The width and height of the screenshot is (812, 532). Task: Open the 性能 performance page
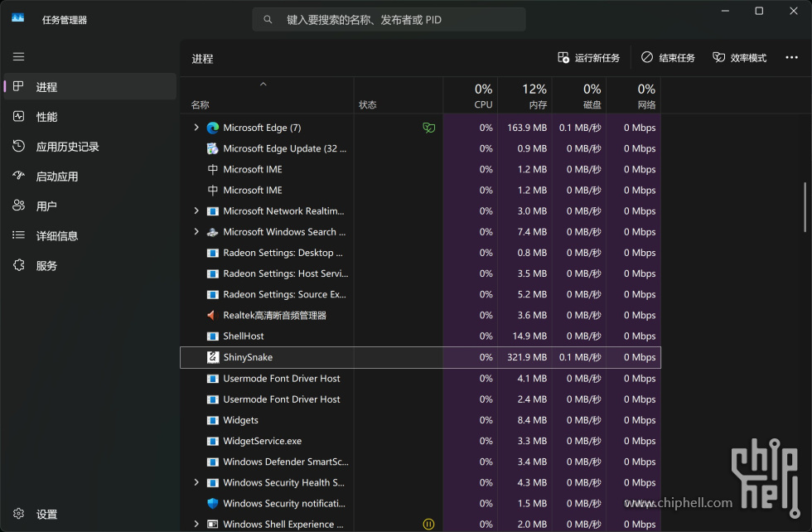click(46, 117)
